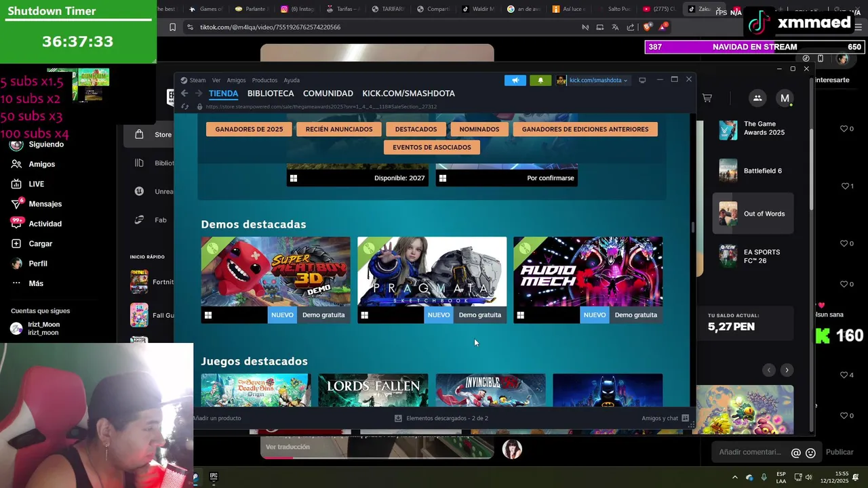Open the Steam menu
868x488 pixels.
point(197,80)
